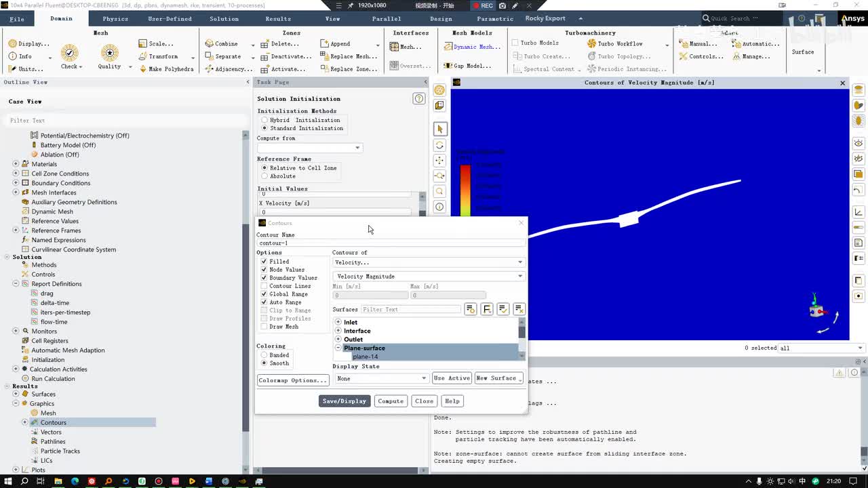Open the Solution ribbon tab

point(224,19)
